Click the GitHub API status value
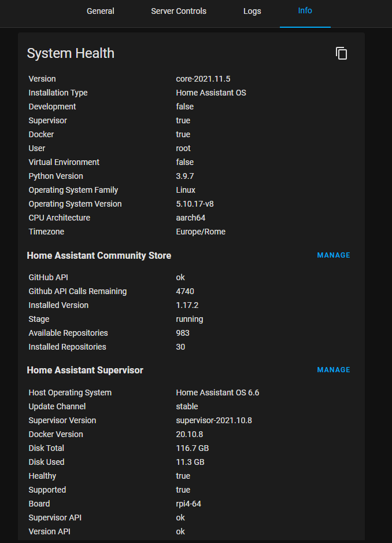The image size is (392, 543). point(180,277)
